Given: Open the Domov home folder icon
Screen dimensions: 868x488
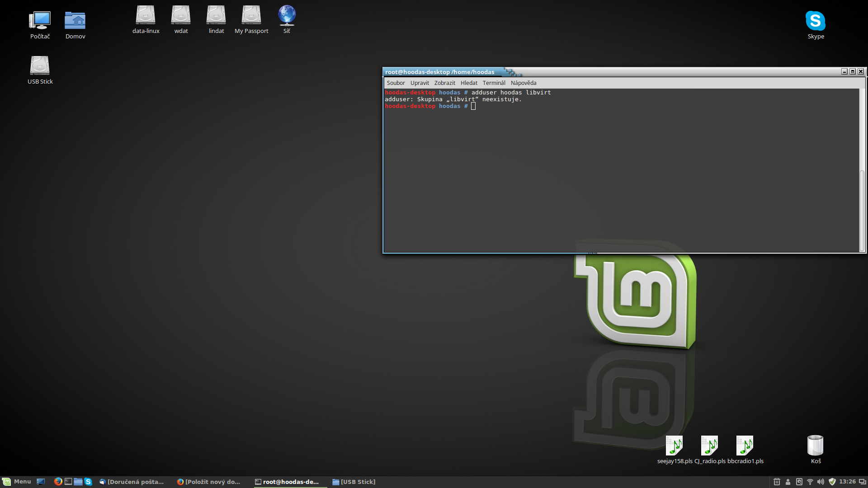Looking at the screenshot, I should pyautogui.click(x=75, y=25).
